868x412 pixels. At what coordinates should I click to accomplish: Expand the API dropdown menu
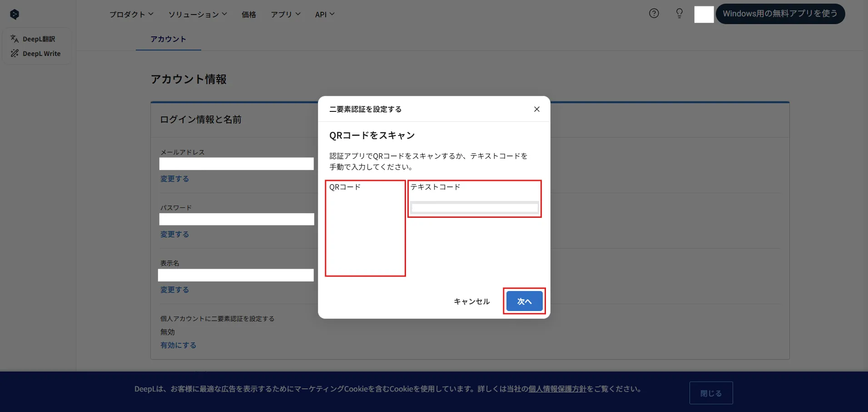(325, 15)
